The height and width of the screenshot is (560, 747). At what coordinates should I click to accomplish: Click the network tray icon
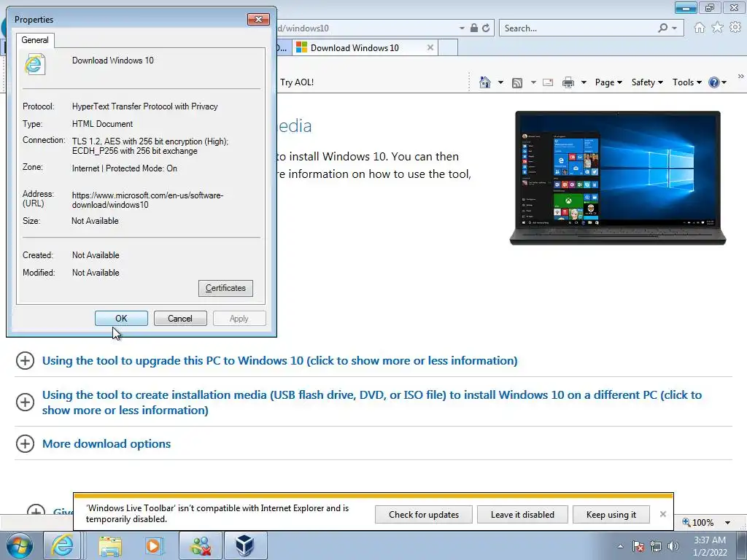coord(656,547)
